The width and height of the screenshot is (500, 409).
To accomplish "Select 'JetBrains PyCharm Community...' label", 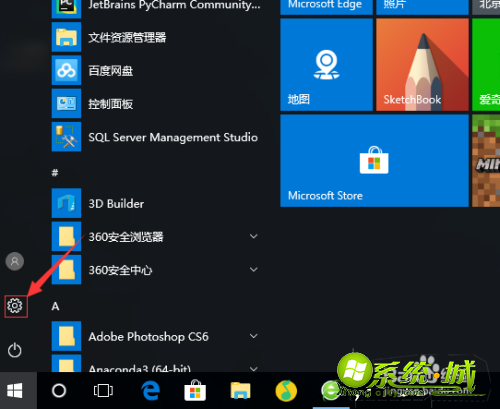I will pos(174,5).
